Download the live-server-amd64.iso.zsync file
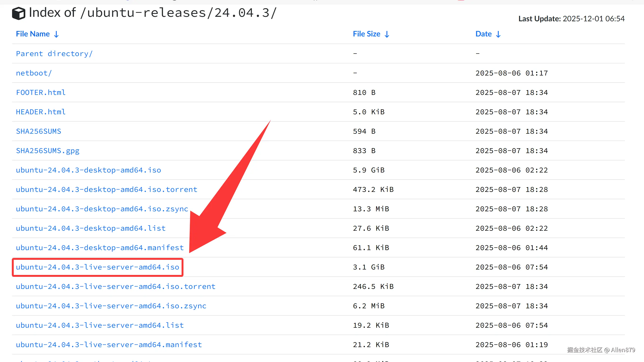Screen dimensions: 644x362 click(111, 306)
